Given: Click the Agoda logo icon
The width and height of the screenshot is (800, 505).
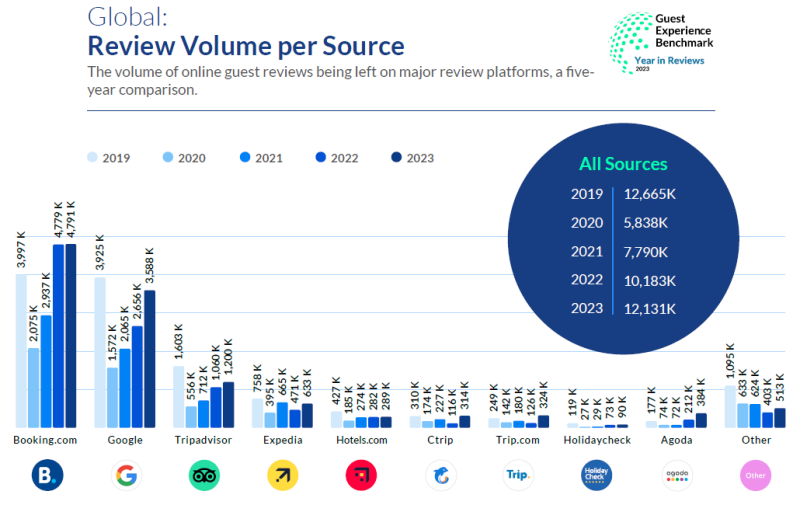Looking at the screenshot, I should (x=677, y=475).
